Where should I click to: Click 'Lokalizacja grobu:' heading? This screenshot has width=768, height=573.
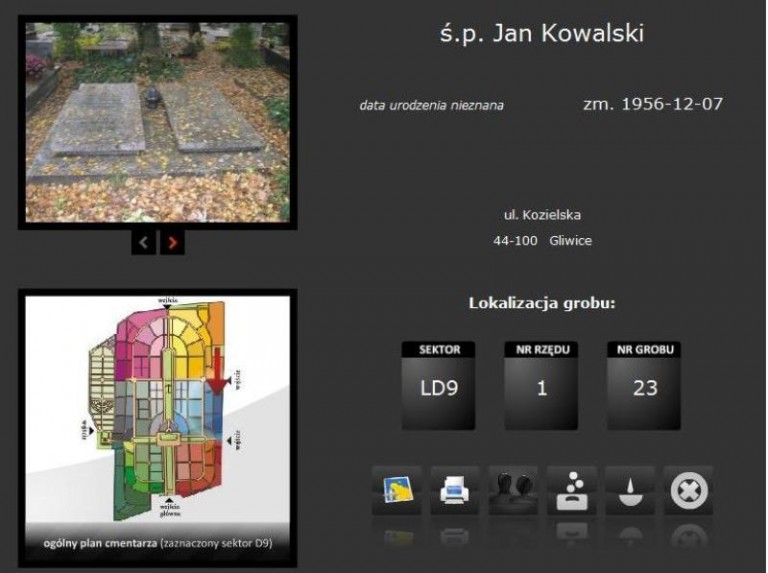pyautogui.click(x=542, y=303)
